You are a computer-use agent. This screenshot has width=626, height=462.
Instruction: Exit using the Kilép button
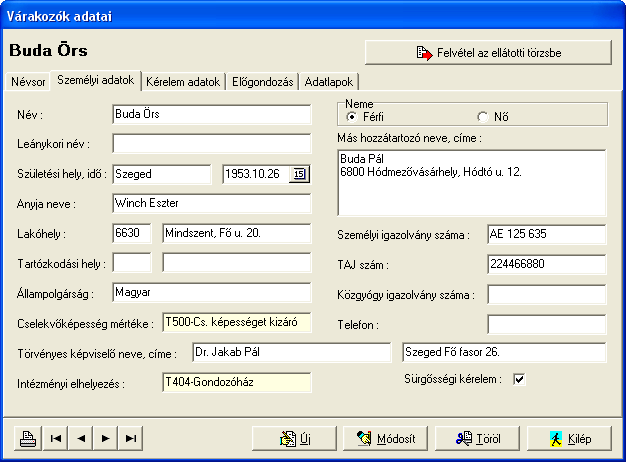569,438
